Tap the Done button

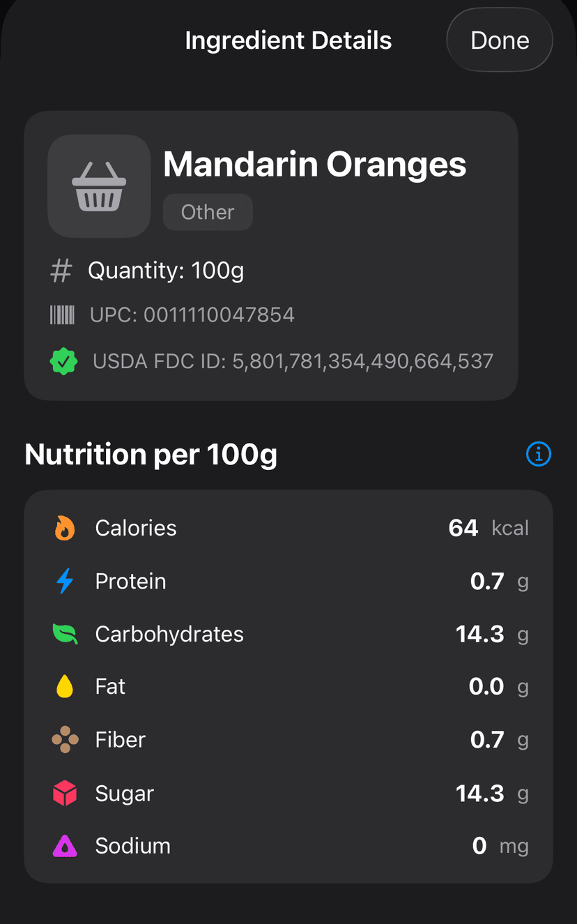pyautogui.click(x=500, y=40)
